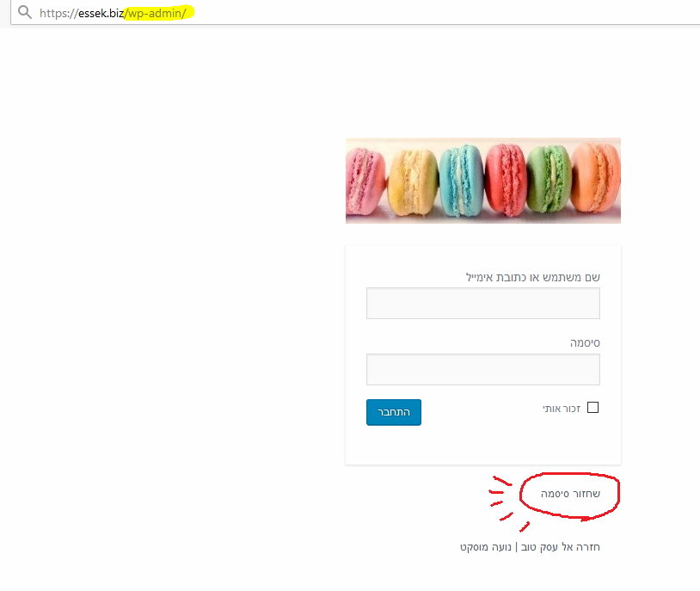Screen dimensions: 700x591
Task: Enable the זכור אותי checkbox
Action: [x=593, y=408]
